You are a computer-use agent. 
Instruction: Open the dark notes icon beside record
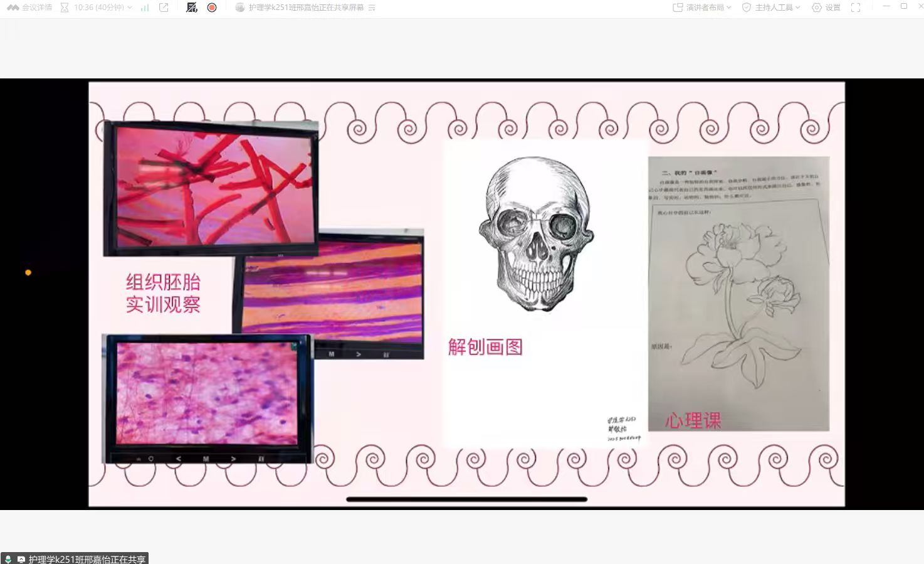[x=192, y=8]
